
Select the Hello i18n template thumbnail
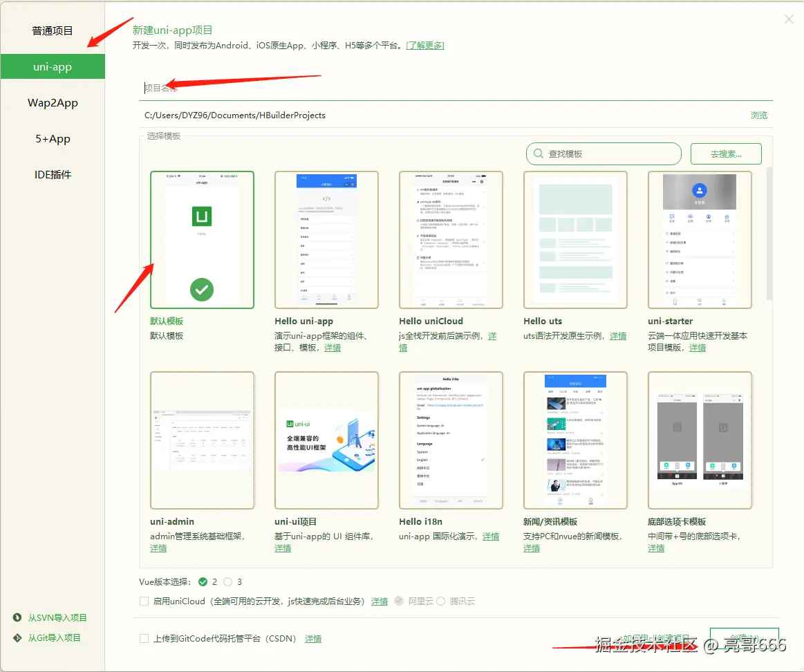tap(451, 440)
